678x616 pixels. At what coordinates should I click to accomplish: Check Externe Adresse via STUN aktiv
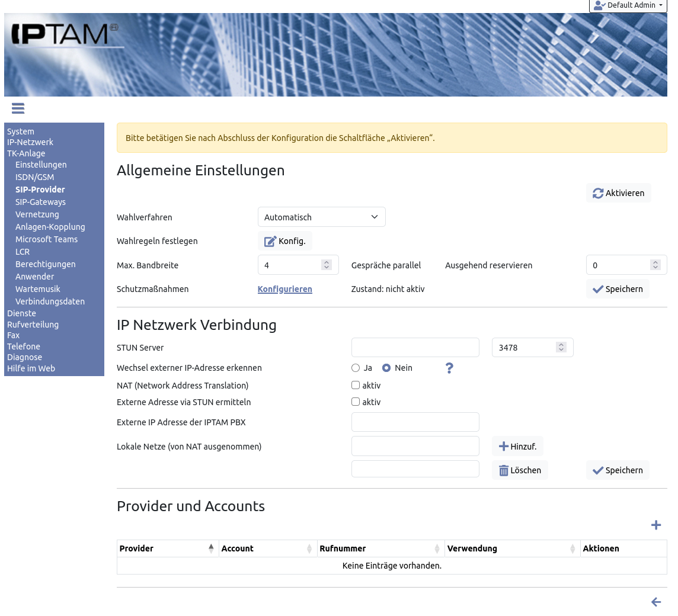click(356, 402)
